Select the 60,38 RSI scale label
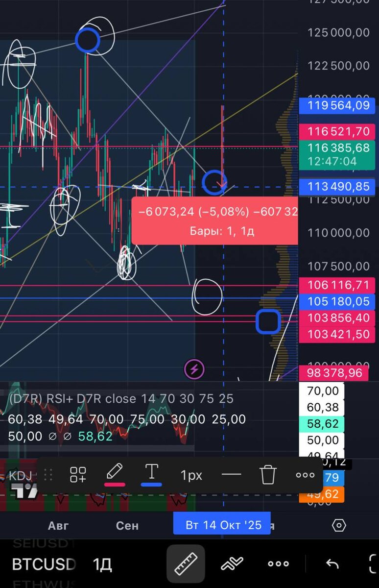 tap(322, 407)
